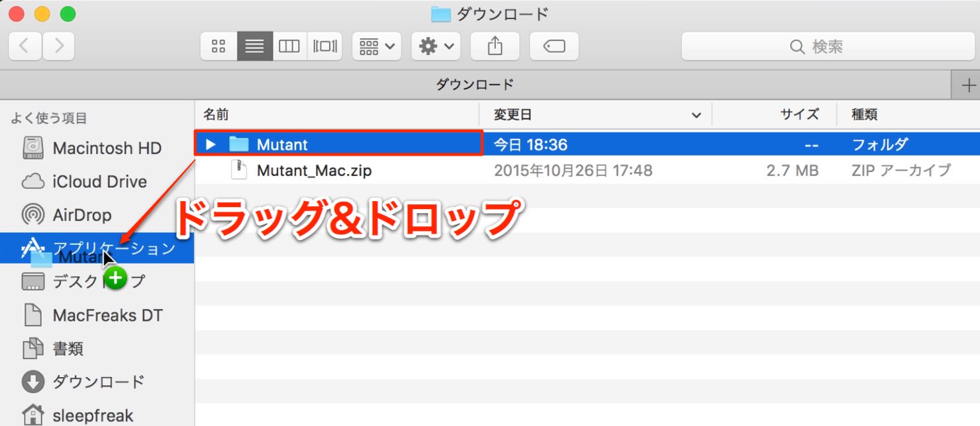Click the Share toolbar button
Image resolution: width=980 pixels, height=426 pixels.
pyautogui.click(x=495, y=46)
